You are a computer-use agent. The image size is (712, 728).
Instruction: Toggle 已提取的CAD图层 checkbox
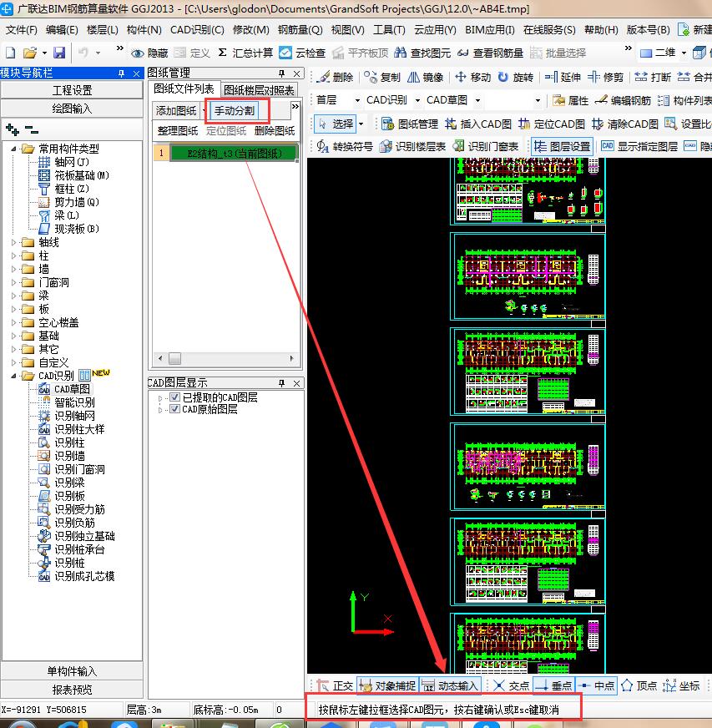(175, 397)
